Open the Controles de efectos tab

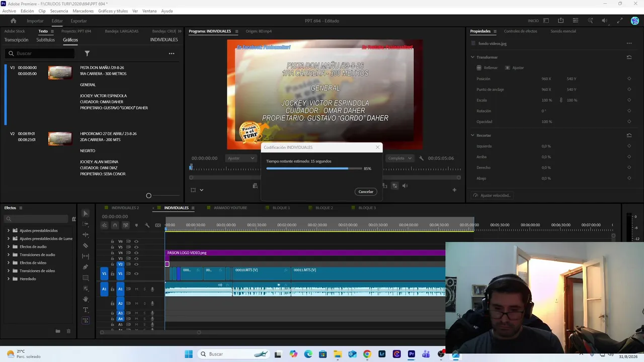[520, 31]
